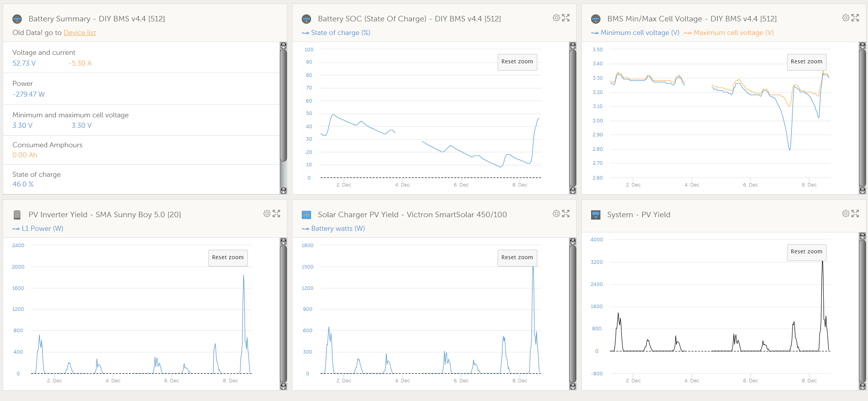Reset zoom on Solar Charger PV Yield chart
The image size is (868, 401).
517,258
